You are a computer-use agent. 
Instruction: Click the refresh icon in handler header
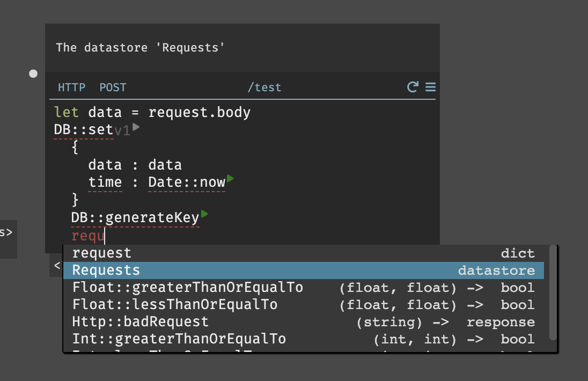coord(413,87)
